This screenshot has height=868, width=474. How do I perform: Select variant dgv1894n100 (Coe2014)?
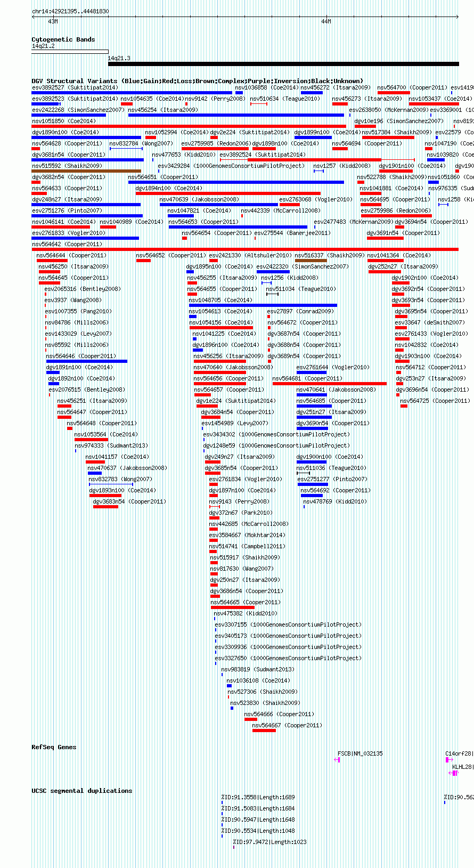(x=169, y=188)
